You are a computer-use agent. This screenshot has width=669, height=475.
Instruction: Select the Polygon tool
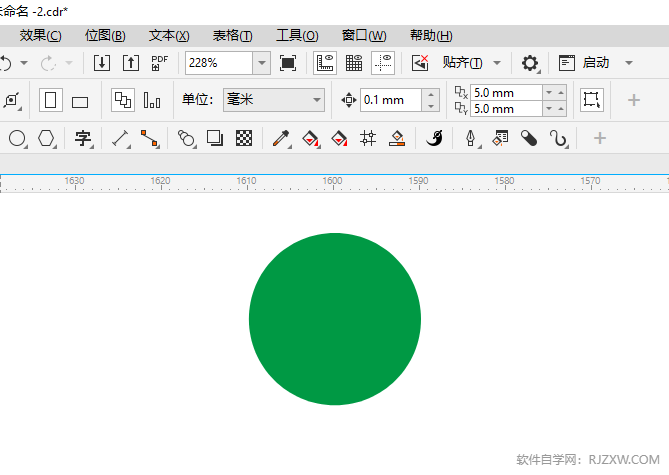[47, 139]
